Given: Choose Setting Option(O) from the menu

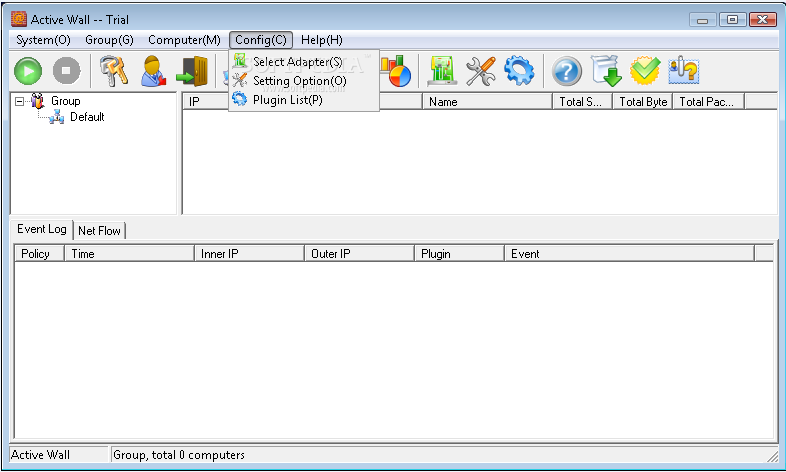Looking at the screenshot, I should tap(303, 81).
